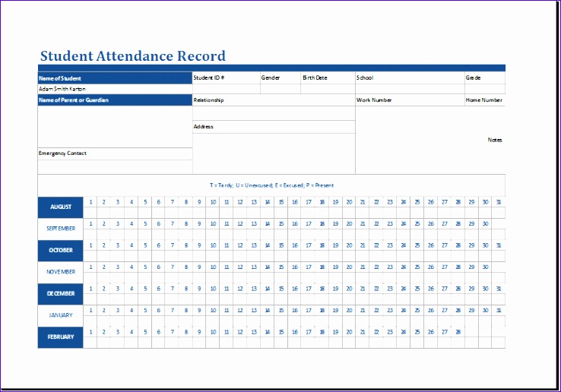Screen dimensions: 561x392
Task: Click the Student Attendance Record title
Action: [133, 55]
